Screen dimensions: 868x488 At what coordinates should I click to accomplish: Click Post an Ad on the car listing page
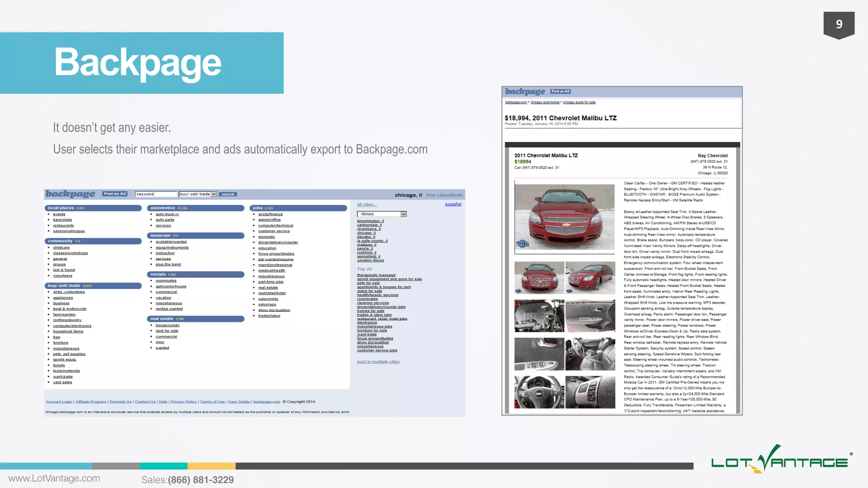point(560,91)
